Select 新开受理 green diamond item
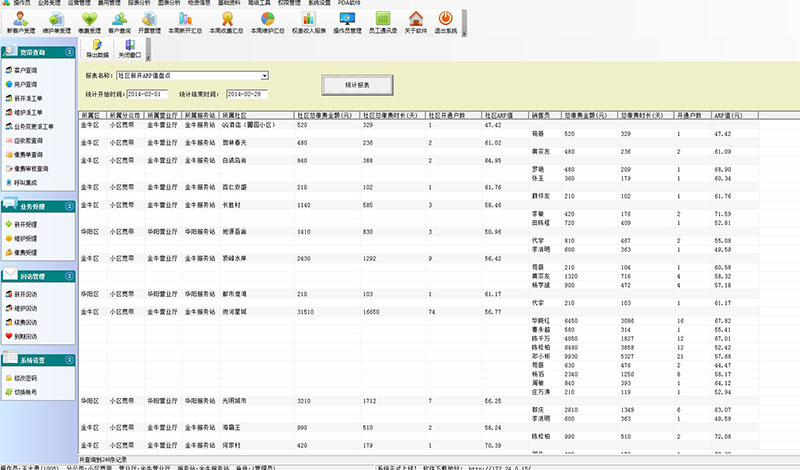The image size is (800, 470). tap(21, 225)
